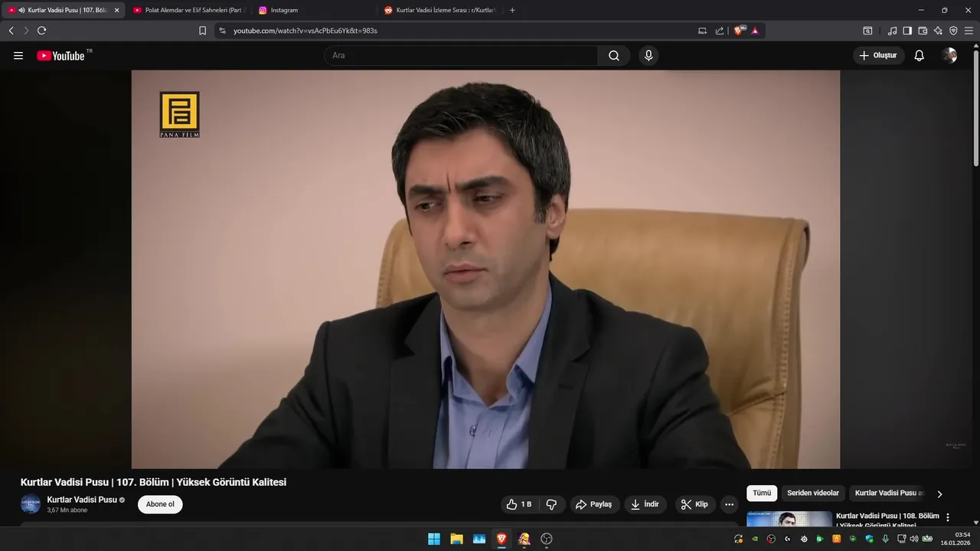Click the Oluştur create button
The width and height of the screenshot is (980, 551).
point(879,55)
